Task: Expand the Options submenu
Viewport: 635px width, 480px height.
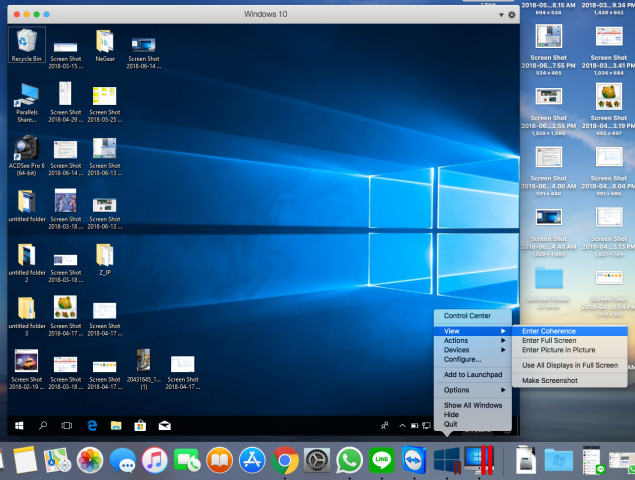Action: 473,390
